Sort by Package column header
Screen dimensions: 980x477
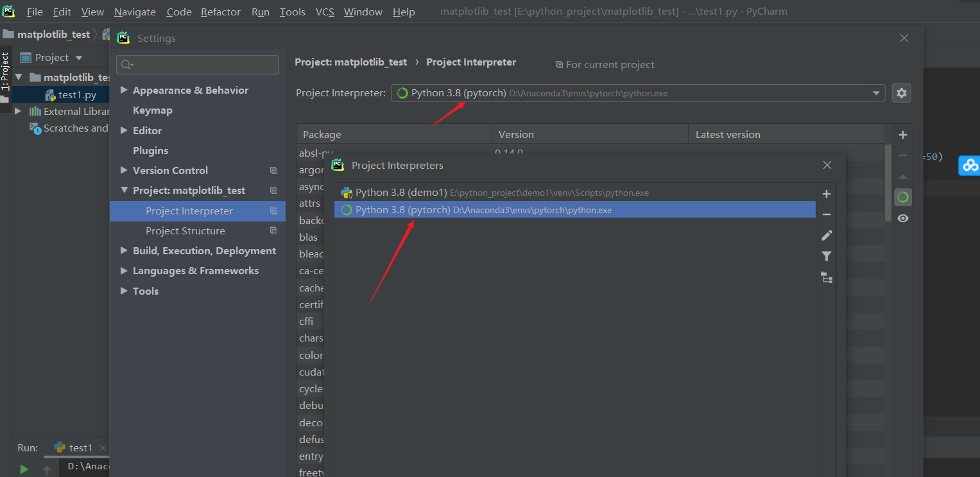393,134
